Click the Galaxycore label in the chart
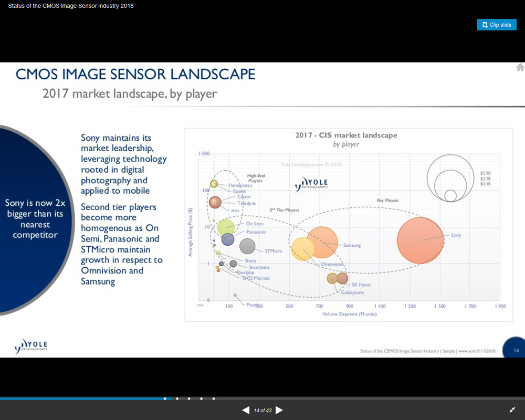This screenshot has height=420, width=525. tap(352, 292)
